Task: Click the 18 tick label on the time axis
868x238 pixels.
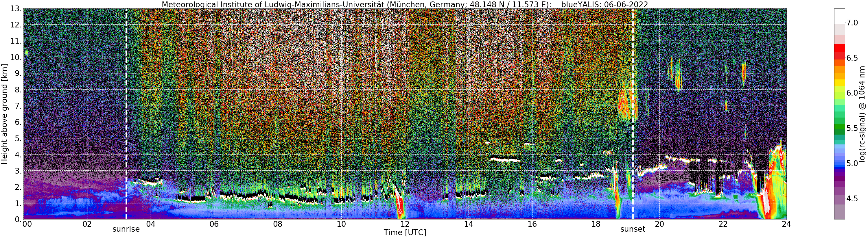Action: point(596,224)
